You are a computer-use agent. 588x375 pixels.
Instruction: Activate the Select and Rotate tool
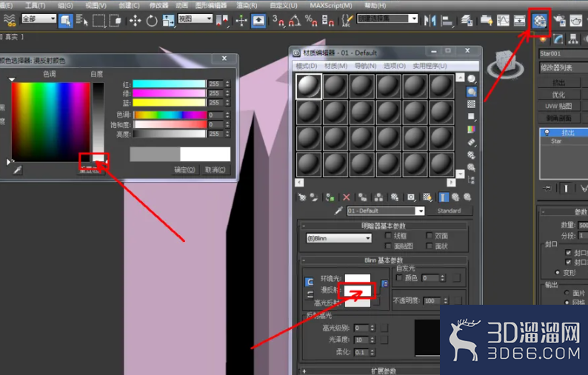[152, 20]
